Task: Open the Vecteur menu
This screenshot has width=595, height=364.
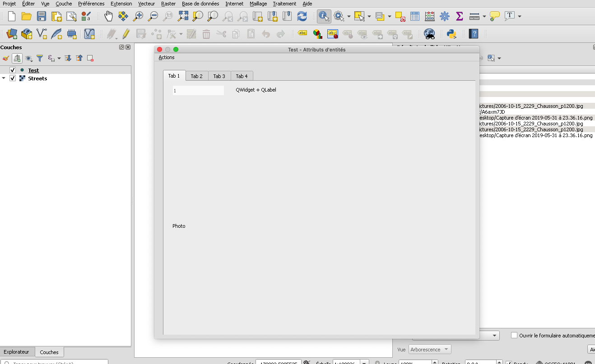Action: pyautogui.click(x=146, y=4)
